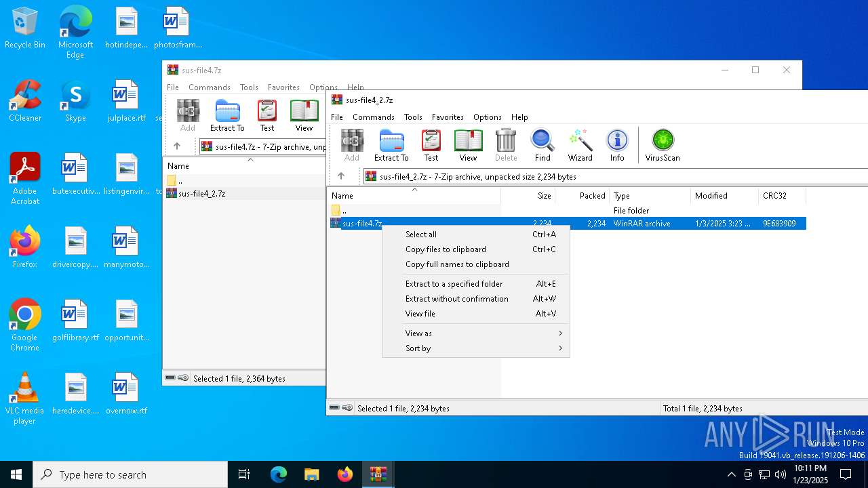Viewport: 868px width, 488px height.
Task: Open Task View on taskbar
Action: (244, 474)
